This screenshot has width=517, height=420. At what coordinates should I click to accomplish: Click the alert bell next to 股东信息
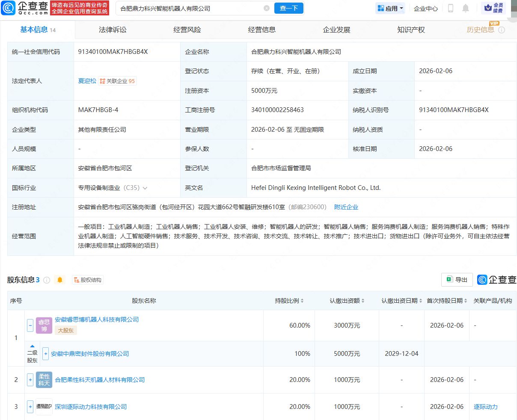tap(60, 279)
